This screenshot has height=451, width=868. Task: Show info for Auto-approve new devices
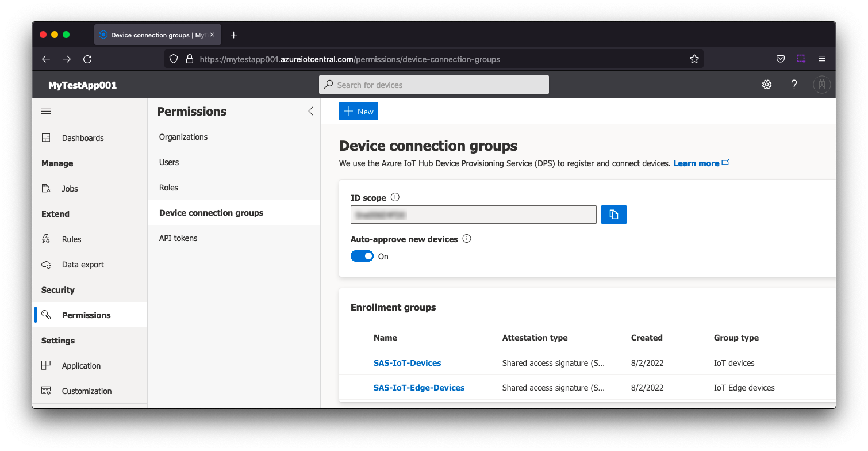pyautogui.click(x=467, y=239)
